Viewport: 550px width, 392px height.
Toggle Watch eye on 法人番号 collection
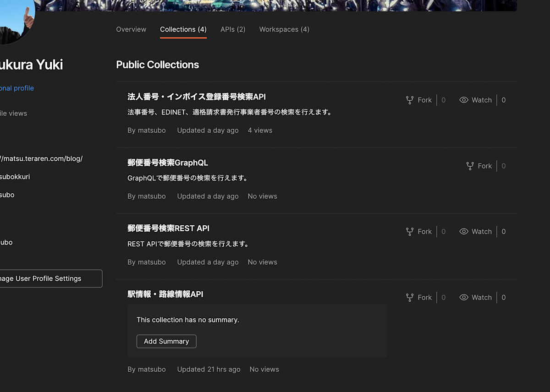coord(464,100)
